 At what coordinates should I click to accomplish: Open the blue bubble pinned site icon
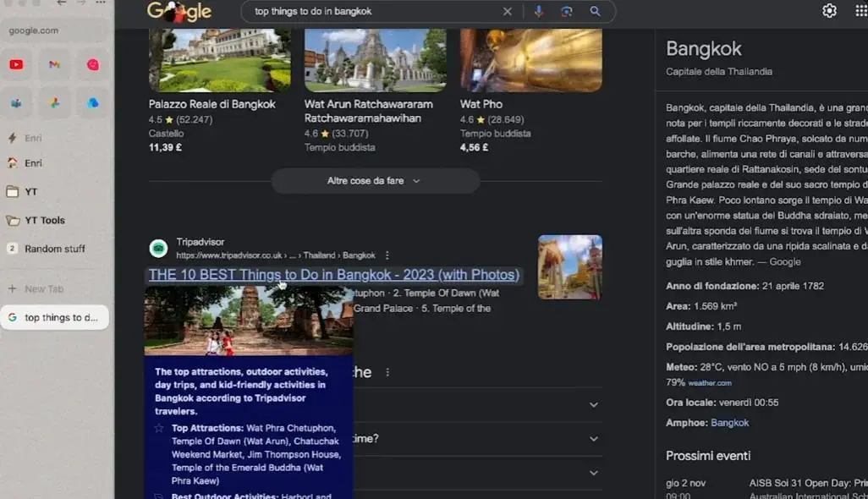pyautogui.click(x=93, y=103)
